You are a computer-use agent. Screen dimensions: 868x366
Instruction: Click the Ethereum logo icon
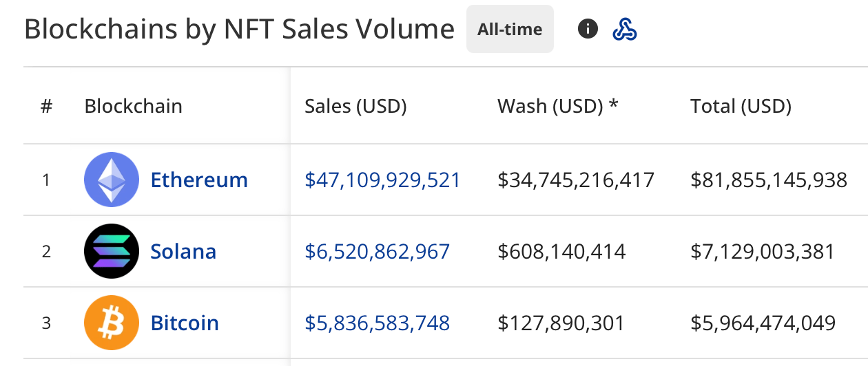click(111, 180)
